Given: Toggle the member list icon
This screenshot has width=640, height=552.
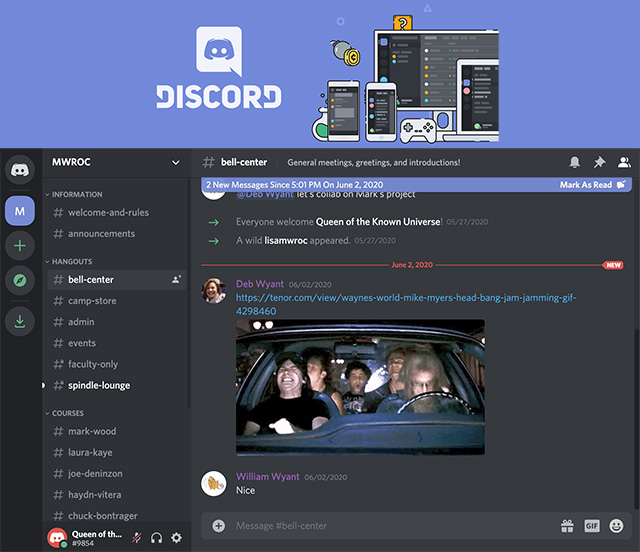Looking at the screenshot, I should [x=624, y=162].
